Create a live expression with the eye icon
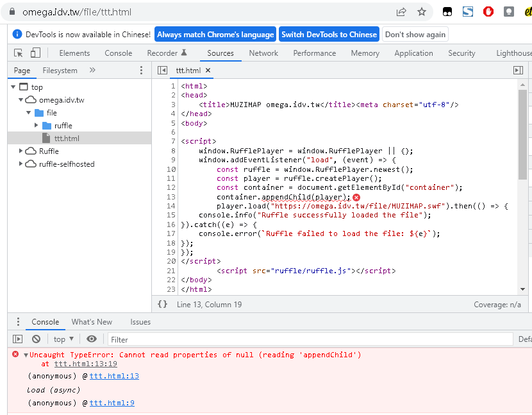 pos(92,339)
